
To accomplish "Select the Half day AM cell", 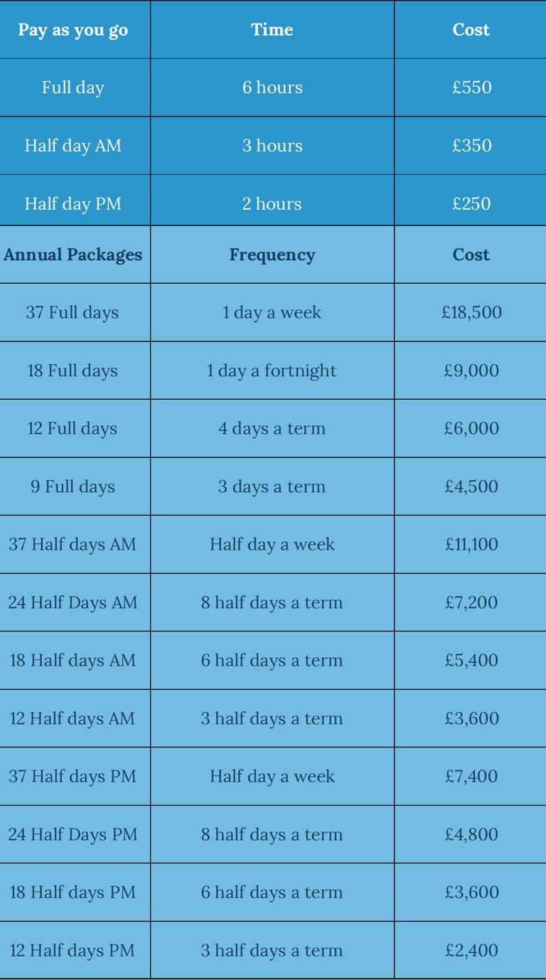I will tap(75, 145).
